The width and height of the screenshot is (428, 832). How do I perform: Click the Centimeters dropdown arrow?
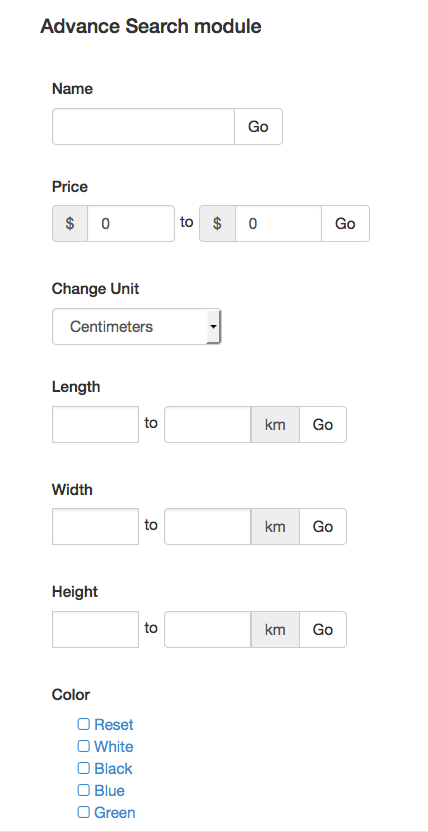click(x=213, y=326)
